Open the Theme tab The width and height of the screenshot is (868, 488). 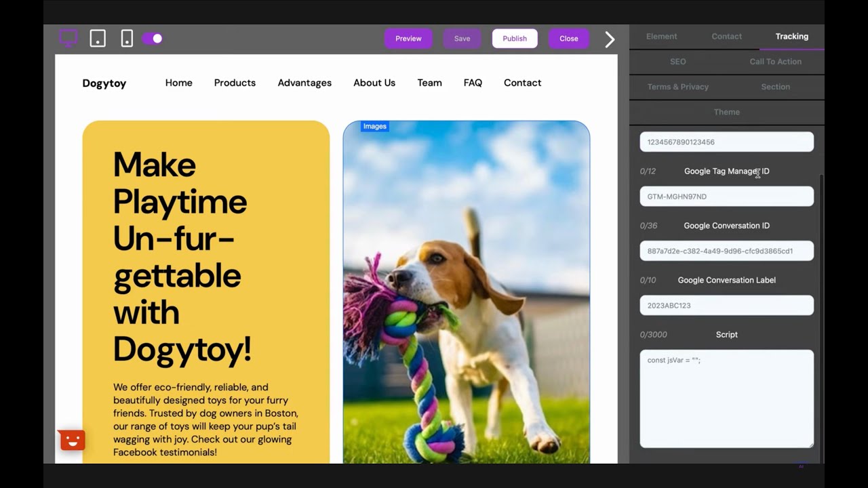[726, 112]
